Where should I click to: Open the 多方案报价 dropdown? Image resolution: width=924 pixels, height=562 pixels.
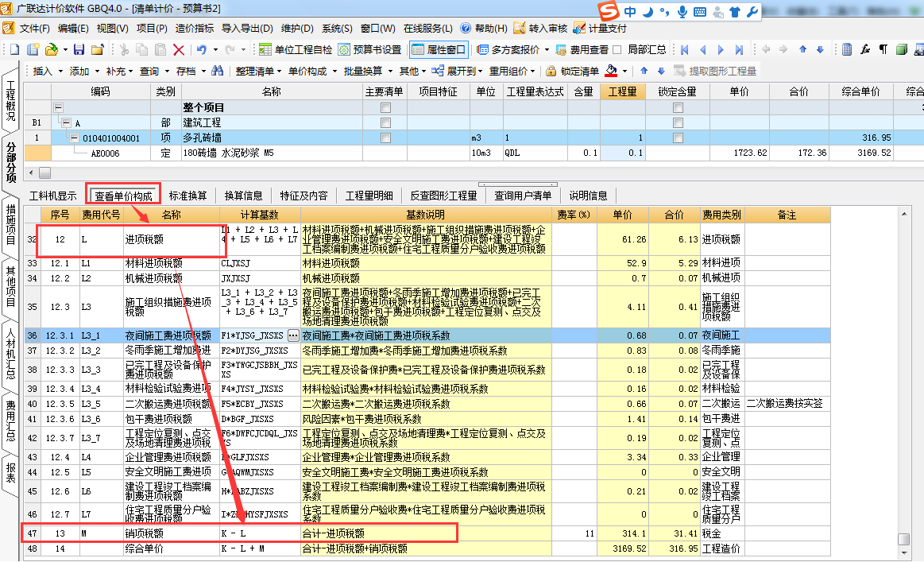coord(547,50)
